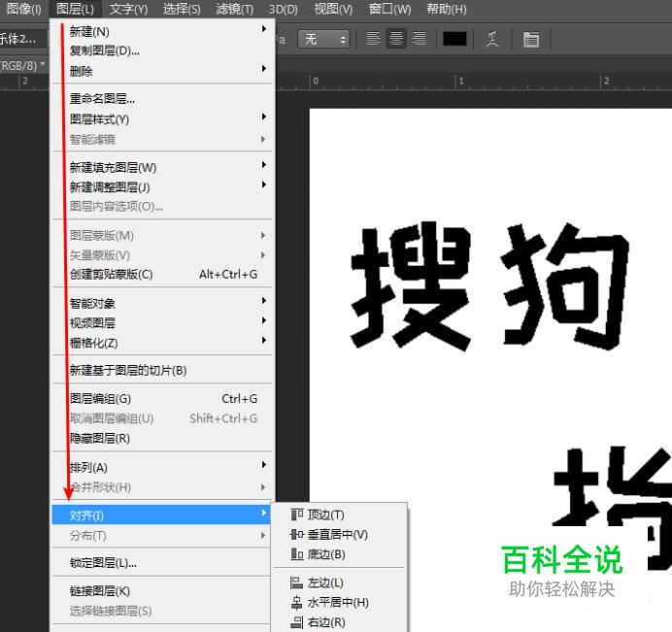672x632 pixels.
Task: Click the 右边(R) align right icon
Action: coord(296,622)
